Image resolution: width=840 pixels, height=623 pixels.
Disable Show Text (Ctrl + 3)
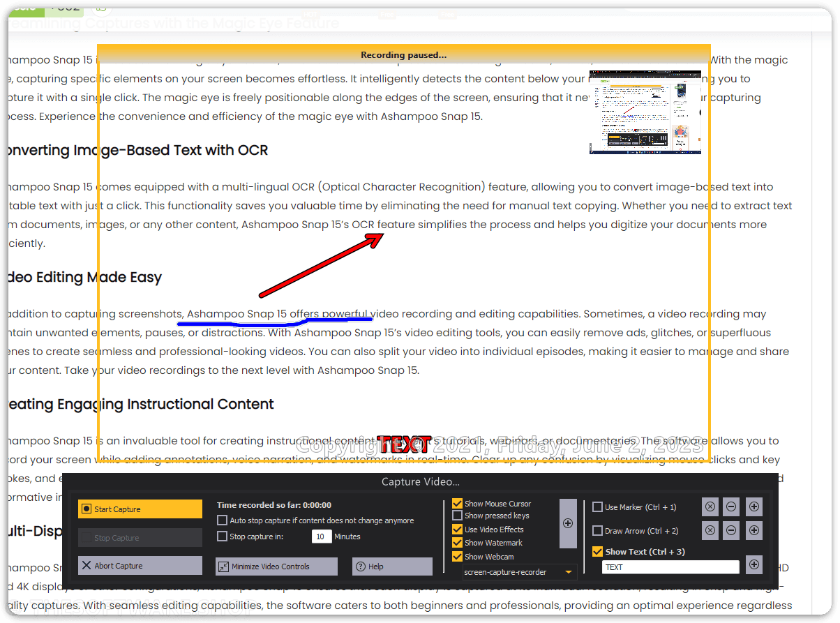point(598,552)
